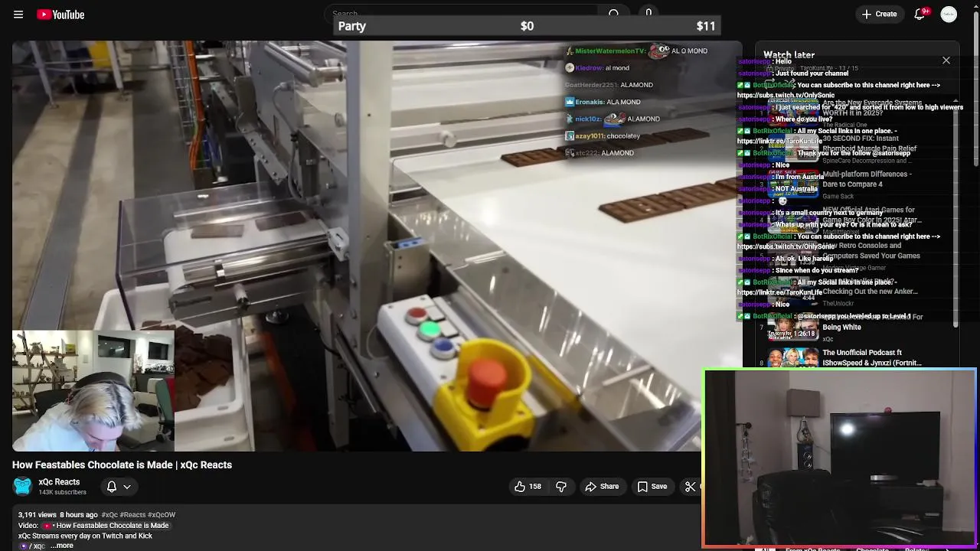Open the xQc Reacts channel name link

59,482
